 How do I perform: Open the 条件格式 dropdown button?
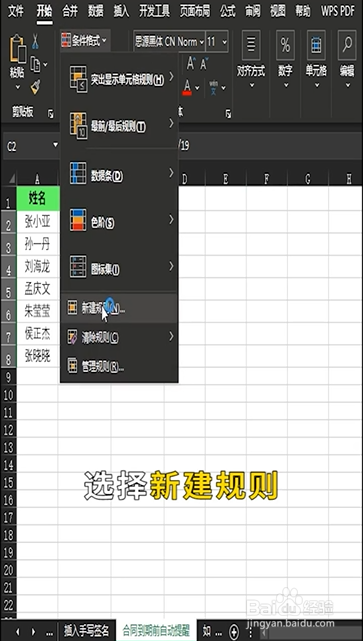click(x=84, y=40)
